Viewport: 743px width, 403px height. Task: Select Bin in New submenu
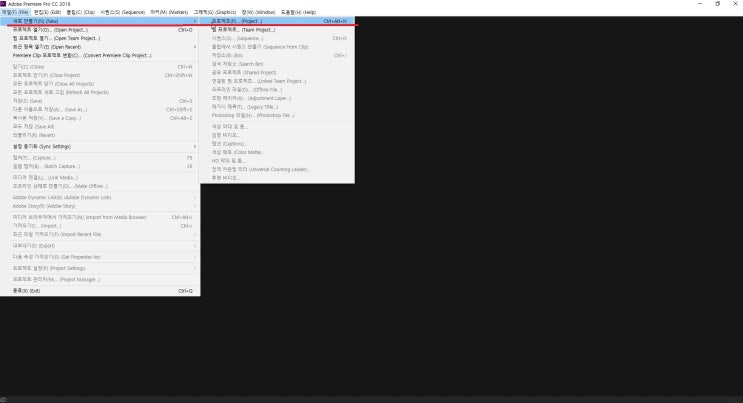pos(277,55)
